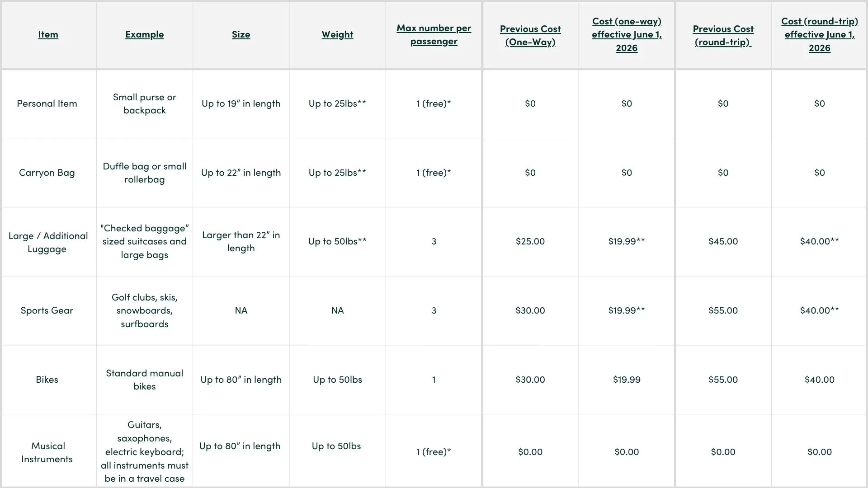
Task: Select the $45.00 previous round-trip cost
Action: coord(723,241)
